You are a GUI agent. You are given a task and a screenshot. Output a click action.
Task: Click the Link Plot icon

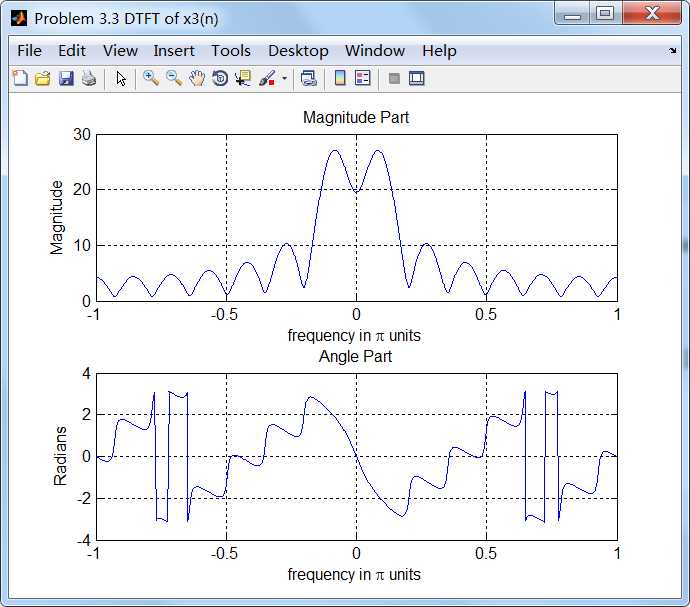point(308,78)
